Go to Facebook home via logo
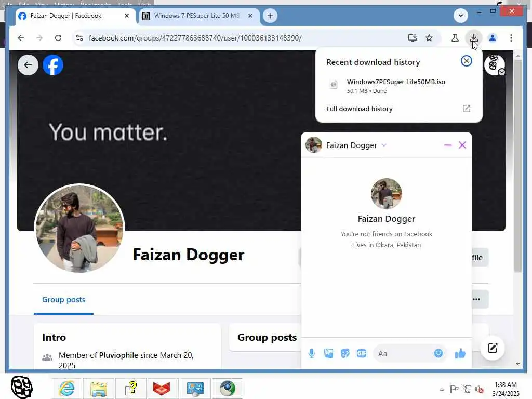This screenshot has height=399, width=532. coord(53,65)
